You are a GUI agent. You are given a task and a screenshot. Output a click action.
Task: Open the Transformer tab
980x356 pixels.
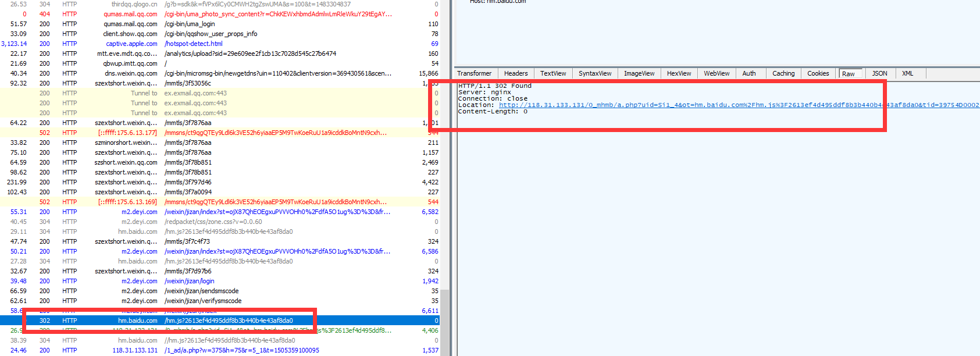pos(475,73)
